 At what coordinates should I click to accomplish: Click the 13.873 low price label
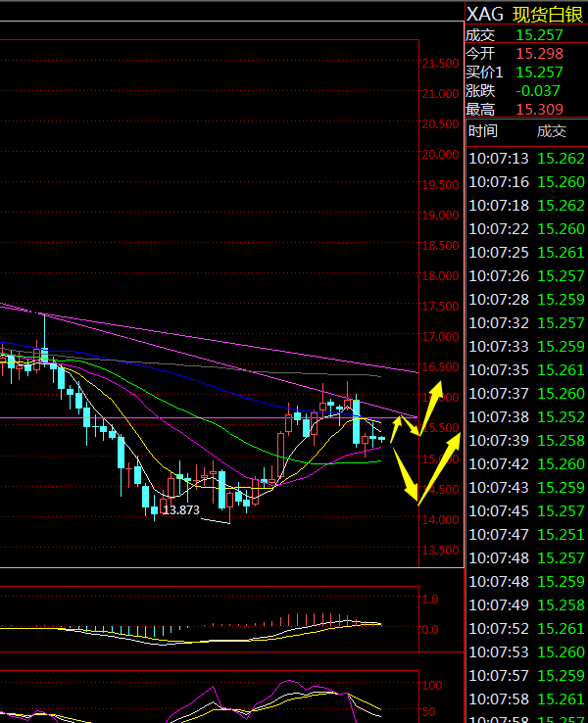[181, 510]
